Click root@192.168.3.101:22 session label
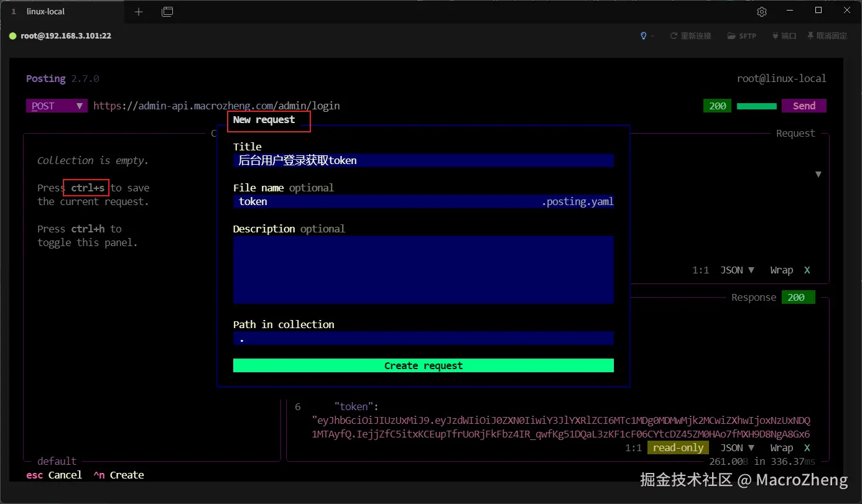Image resolution: width=862 pixels, height=504 pixels. coord(66,36)
